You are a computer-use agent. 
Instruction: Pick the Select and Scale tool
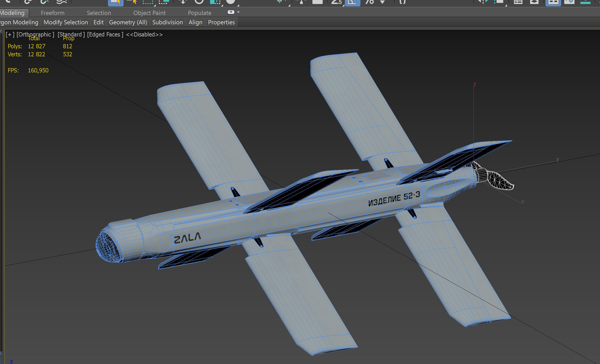215,2
